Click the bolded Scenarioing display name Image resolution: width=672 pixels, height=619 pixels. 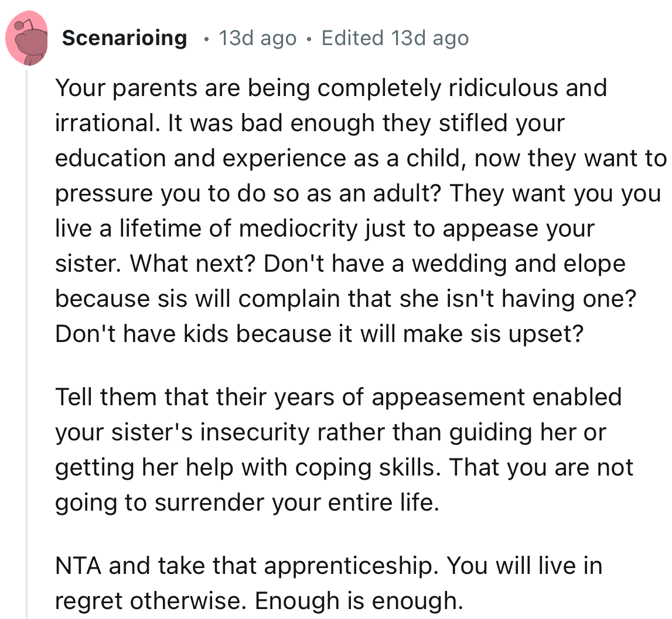point(125,37)
